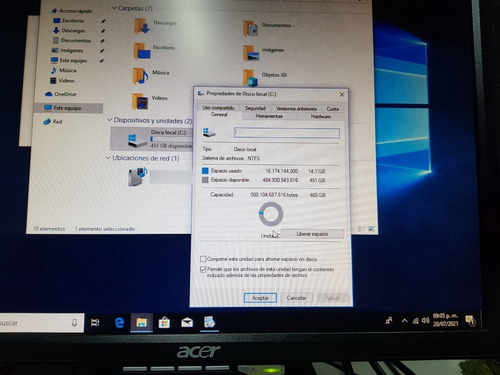Collapse the Carpetas (7) group
500x375 pixels.
[114, 8]
